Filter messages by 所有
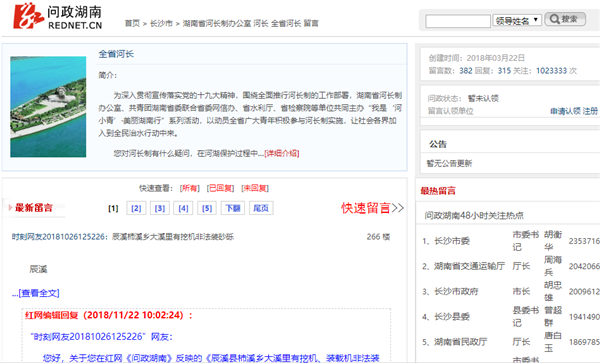Image resolution: width=600 pixels, height=363 pixels. (x=190, y=188)
